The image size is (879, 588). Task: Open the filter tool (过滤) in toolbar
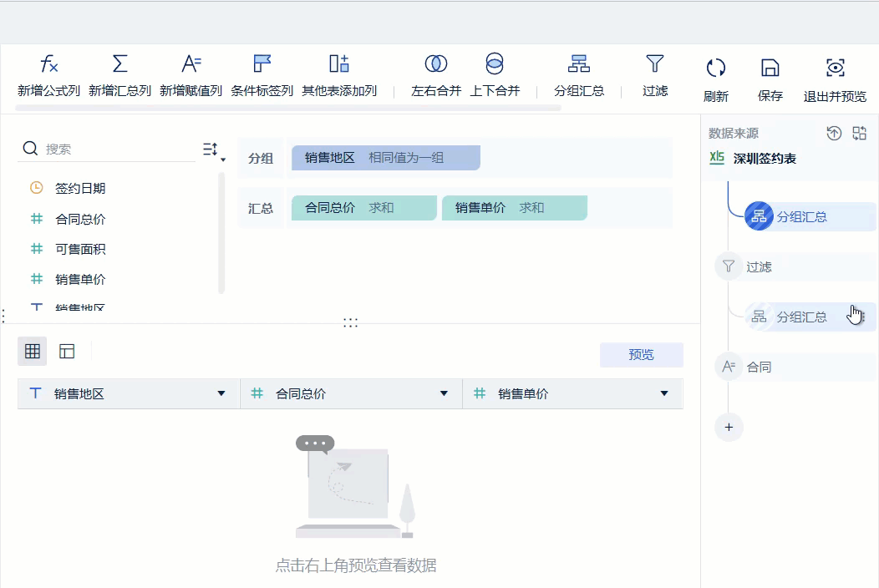tap(655, 76)
